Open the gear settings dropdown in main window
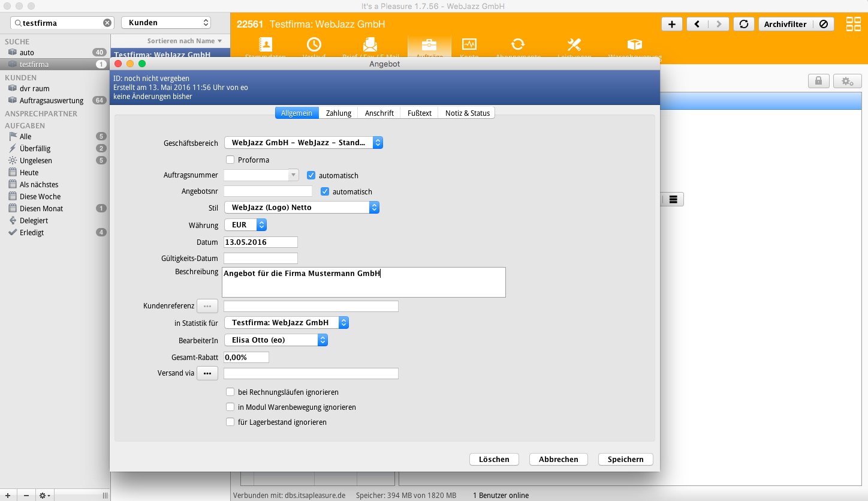The width and height of the screenshot is (868, 501). tap(847, 81)
